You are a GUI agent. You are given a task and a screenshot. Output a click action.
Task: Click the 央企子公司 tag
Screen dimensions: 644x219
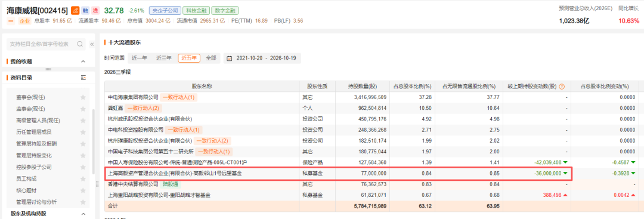tap(165, 10)
